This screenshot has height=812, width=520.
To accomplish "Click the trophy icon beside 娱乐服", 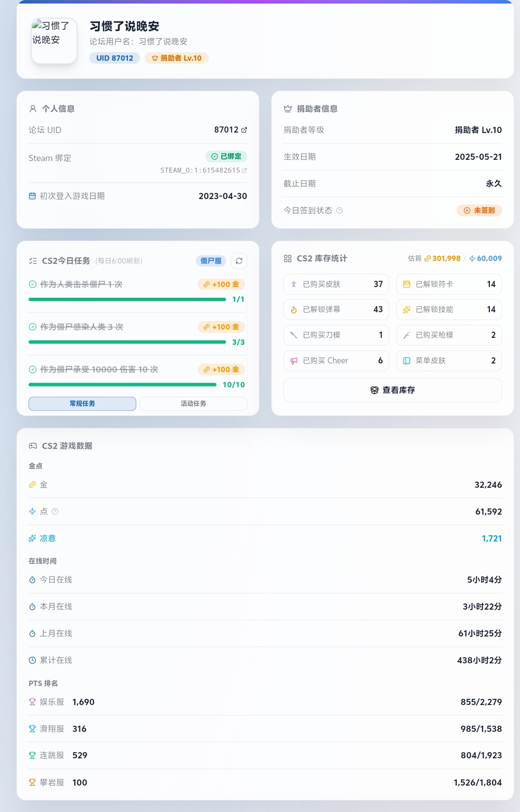I will coord(32,702).
